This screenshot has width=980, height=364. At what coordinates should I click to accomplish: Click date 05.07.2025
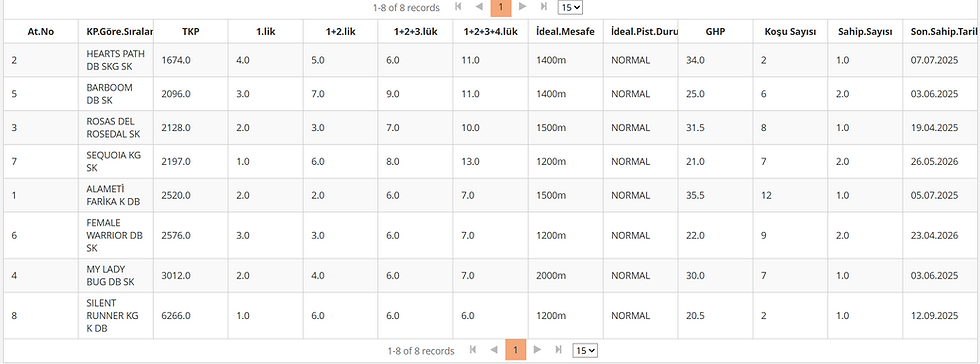coord(934,195)
